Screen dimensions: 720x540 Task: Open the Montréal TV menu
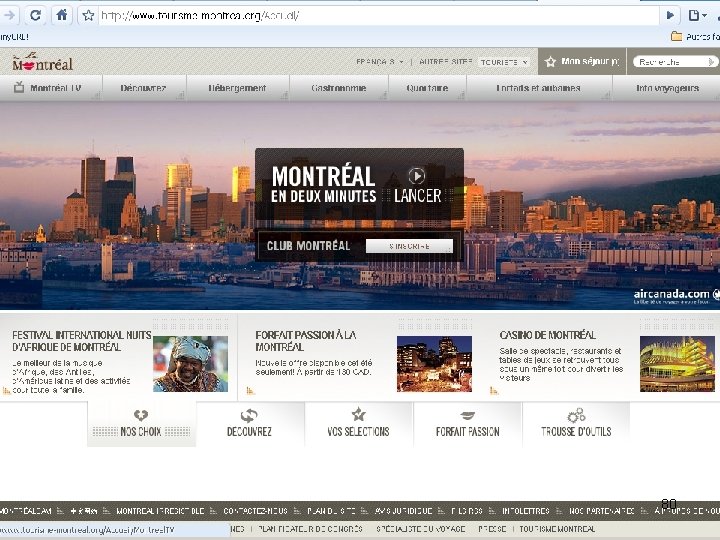click(51, 88)
